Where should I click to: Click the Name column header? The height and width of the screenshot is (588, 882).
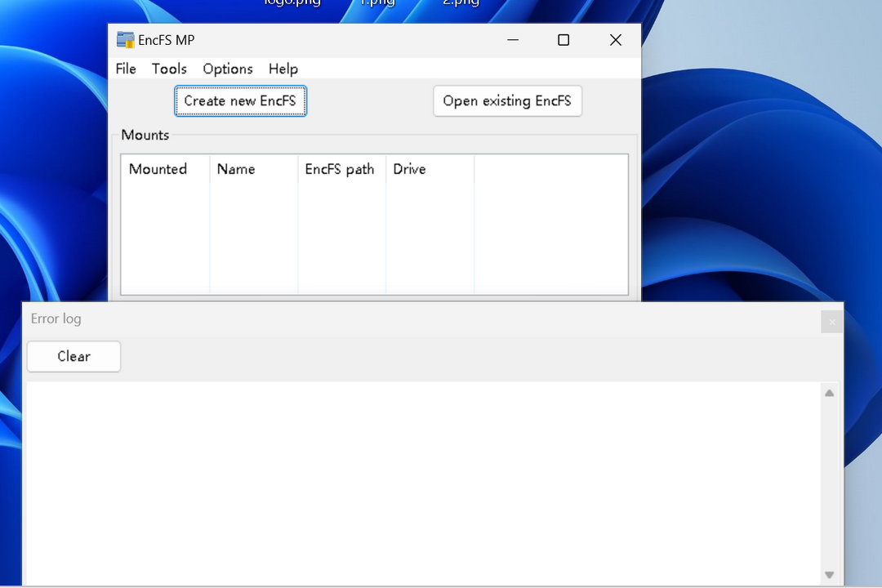click(x=236, y=169)
